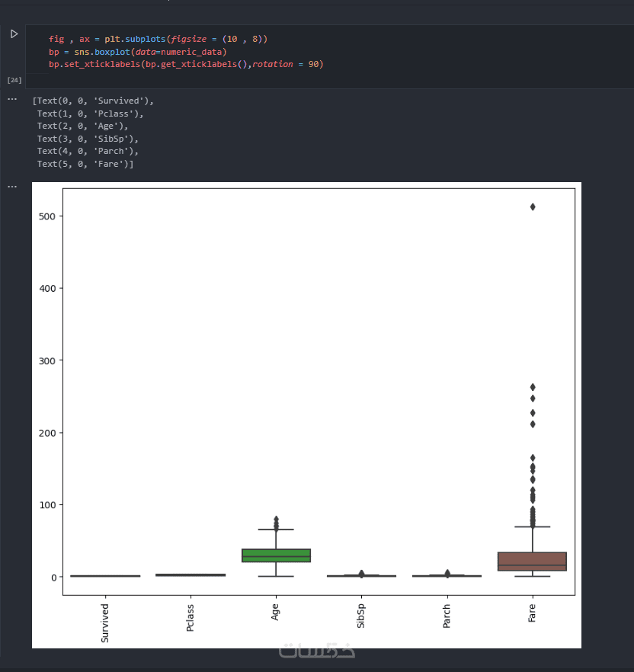The width and height of the screenshot is (634, 672).
Task: Open plot output ellipsis menu
Action: click(x=12, y=187)
